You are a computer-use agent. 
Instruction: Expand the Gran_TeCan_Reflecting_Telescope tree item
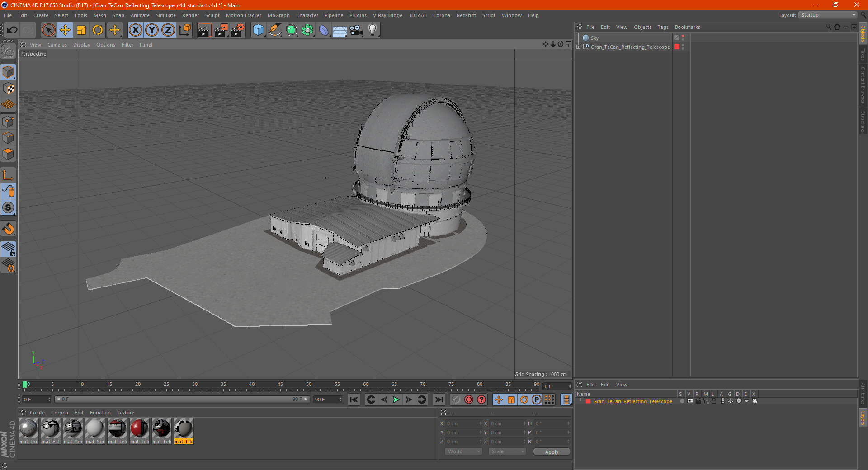(578, 47)
